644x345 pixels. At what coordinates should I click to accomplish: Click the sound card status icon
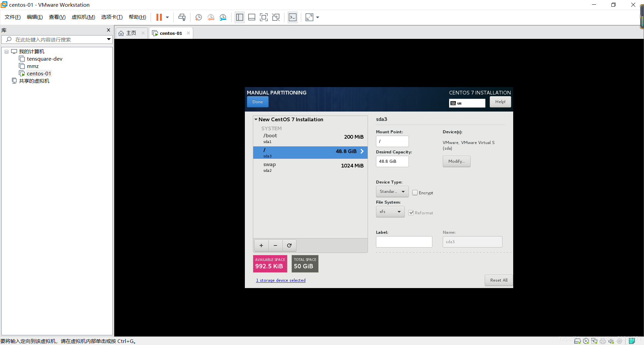click(x=611, y=341)
